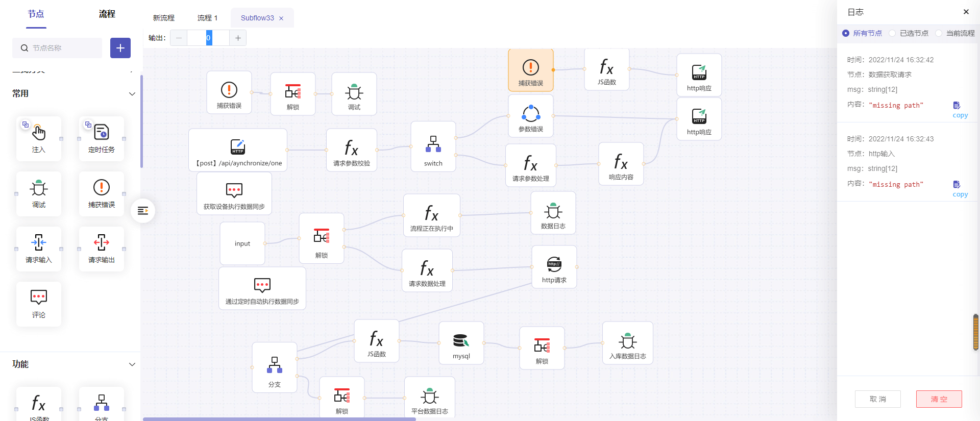Copy the first log entry content

coord(959,109)
